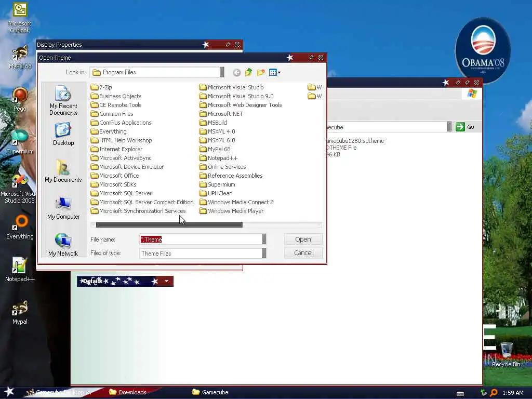Image resolution: width=532 pixels, height=399 pixels.
Task: Click the Cancel button
Action: [x=303, y=253]
